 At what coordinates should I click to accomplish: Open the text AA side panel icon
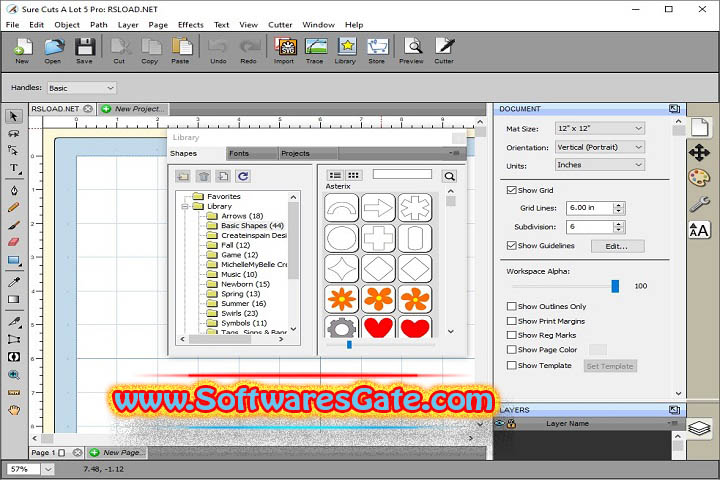[x=699, y=230]
